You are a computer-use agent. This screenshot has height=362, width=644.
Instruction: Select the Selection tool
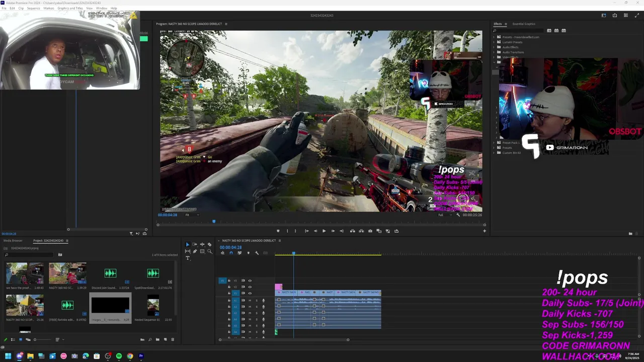[188, 244]
